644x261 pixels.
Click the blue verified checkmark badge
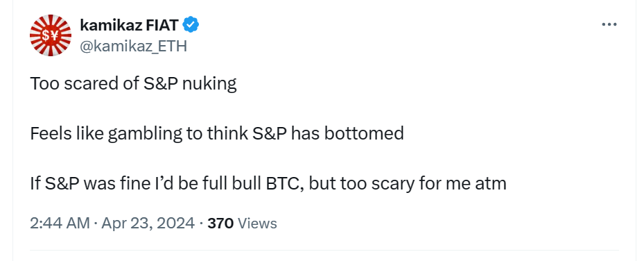click(191, 25)
